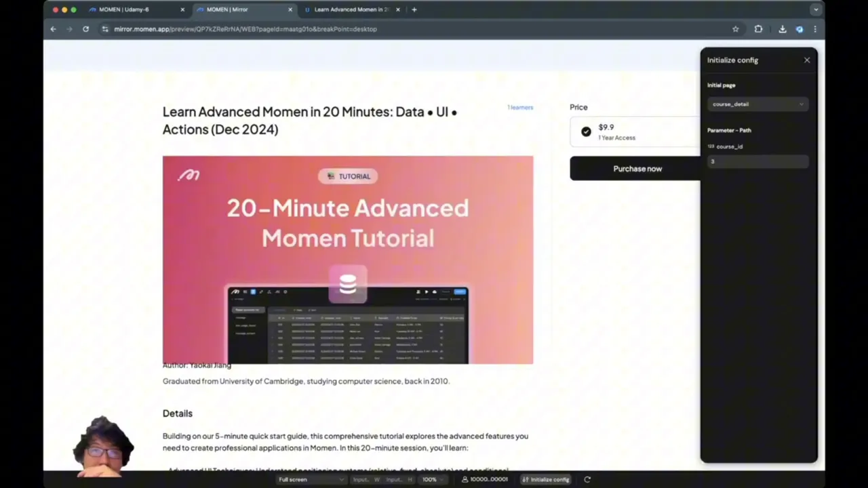Switch to the MOMEN | Udamy-6 tab

pyautogui.click(x=136, y=9)
